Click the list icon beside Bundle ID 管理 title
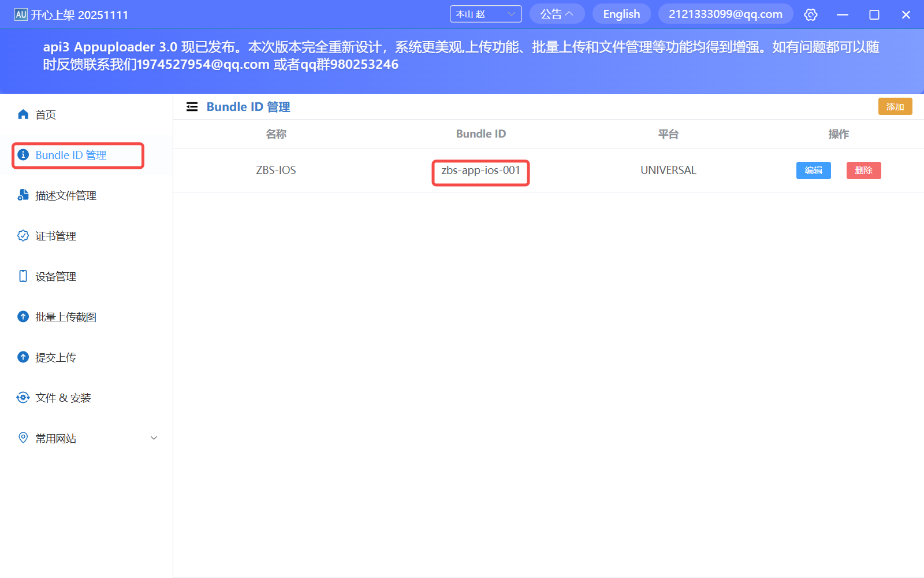The height and width of the screenshot is (578, 924). click(192, 106)
